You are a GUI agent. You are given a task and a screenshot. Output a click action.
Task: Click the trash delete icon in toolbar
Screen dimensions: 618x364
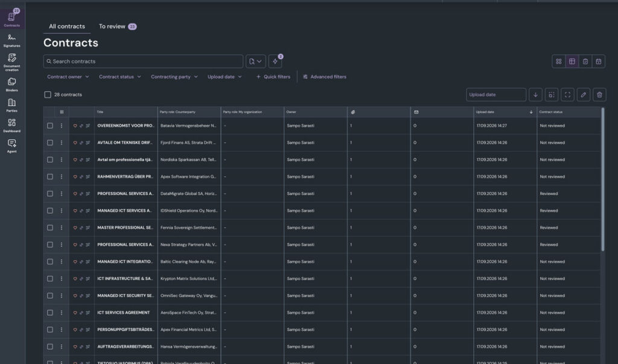click(x=599, y=95)
